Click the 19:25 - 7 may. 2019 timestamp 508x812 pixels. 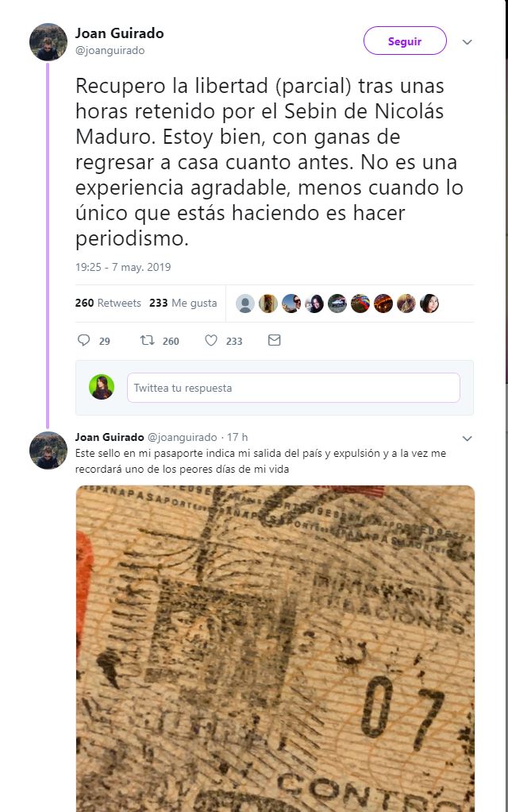tap(123, 267)
